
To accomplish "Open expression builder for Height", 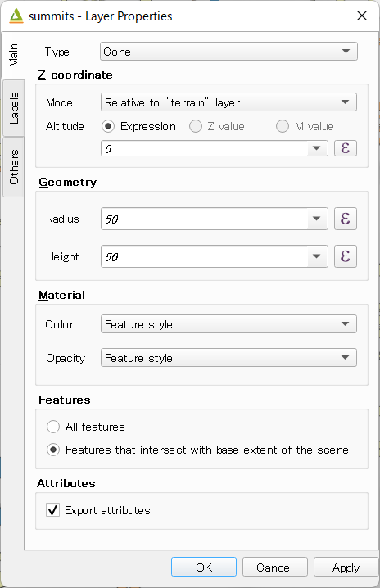I will point(345,256).
